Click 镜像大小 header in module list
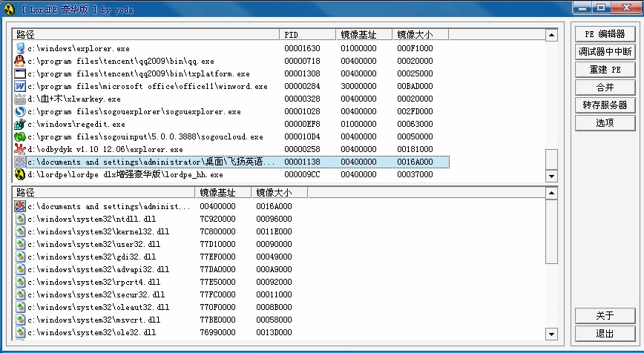The height and width of the screenshot is (353, 644). [279, 193]
